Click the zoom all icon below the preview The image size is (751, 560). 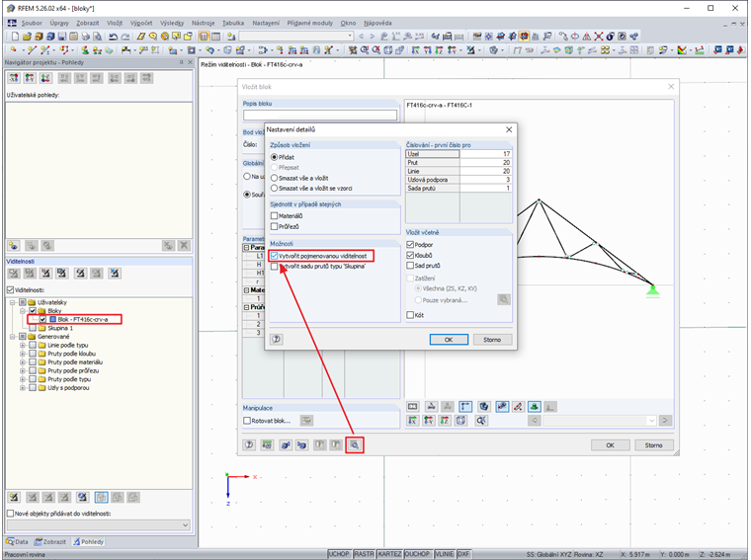tap(481, 420)
